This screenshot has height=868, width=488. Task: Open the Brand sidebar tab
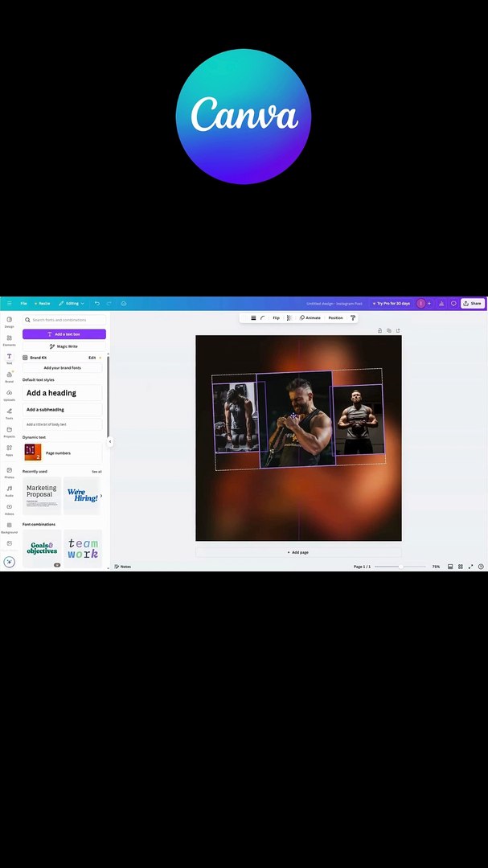tap(9, 376)
